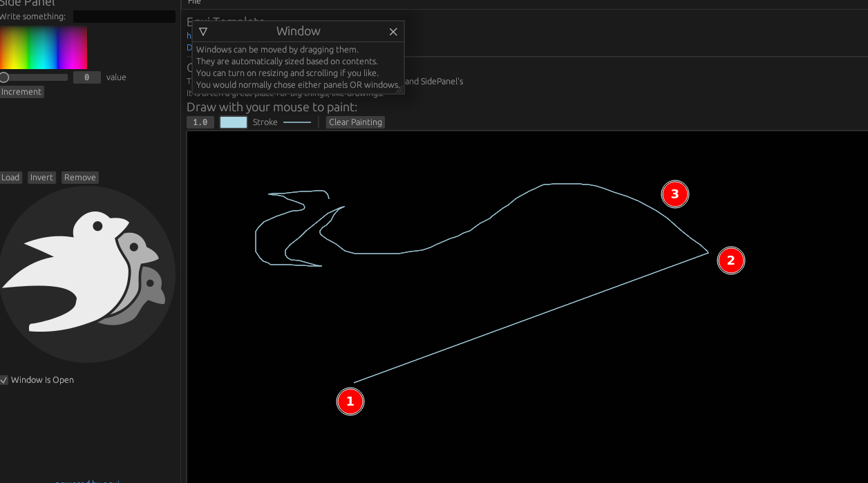Click the bird logo image
The image size is (868, 483).
pos(88,273)
